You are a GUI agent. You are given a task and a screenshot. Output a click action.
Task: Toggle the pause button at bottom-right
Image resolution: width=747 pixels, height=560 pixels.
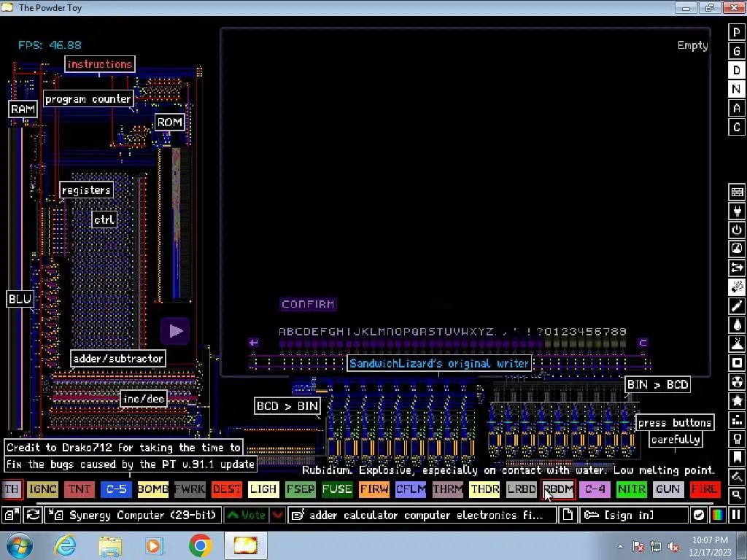pyautogui.click(x=736, y=515)
